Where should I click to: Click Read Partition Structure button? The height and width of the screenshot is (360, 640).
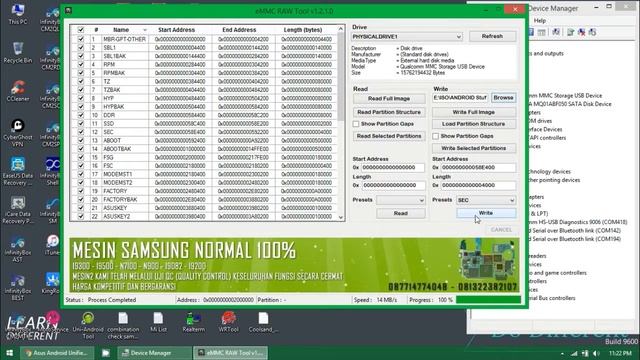(389, 112)
